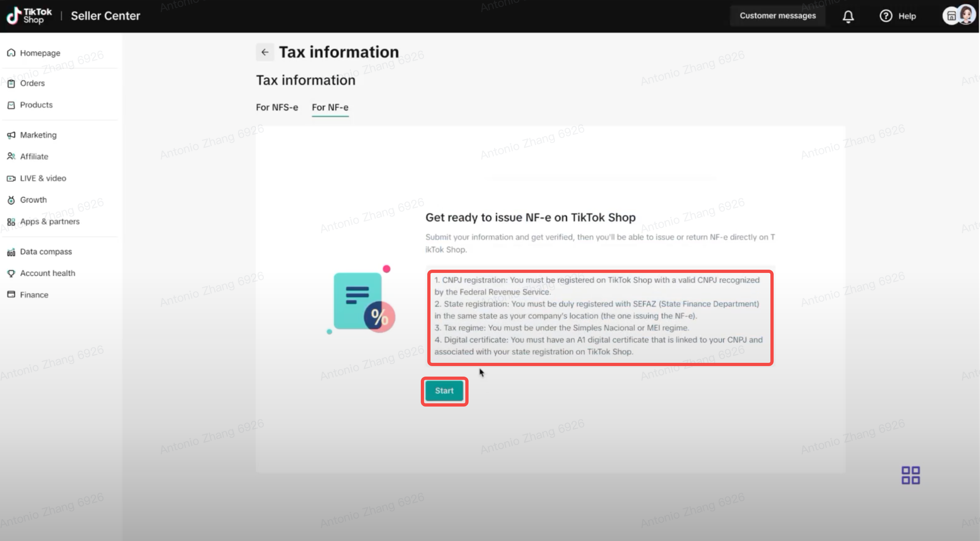Click the Finance wallet icon
Screen dimensions: 980x541
point(11,294)
